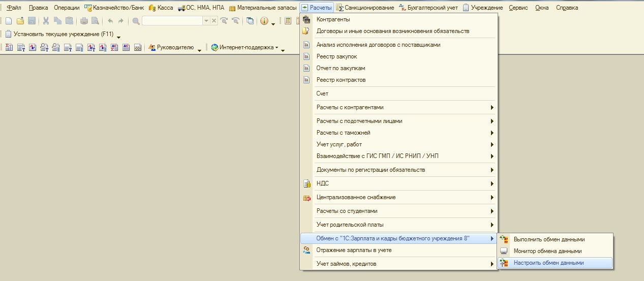Click the Redo arrow icon

[x=121, y=21]
